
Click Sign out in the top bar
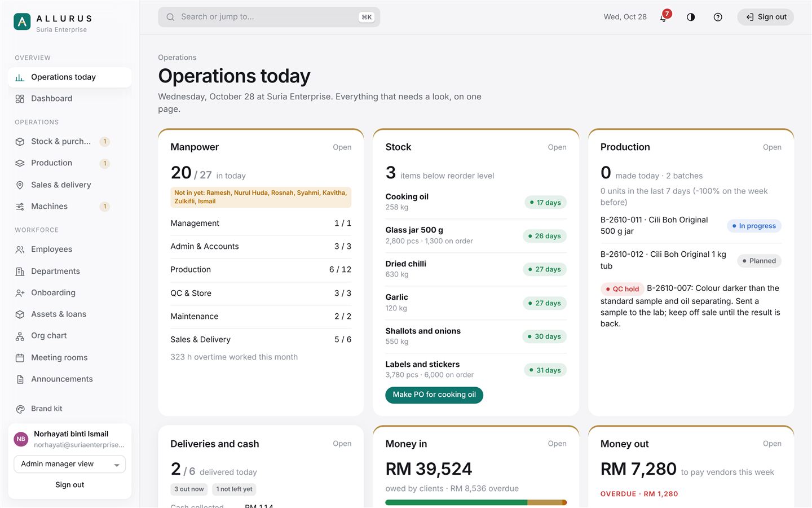pyautogui.click(x=765, y=17)
